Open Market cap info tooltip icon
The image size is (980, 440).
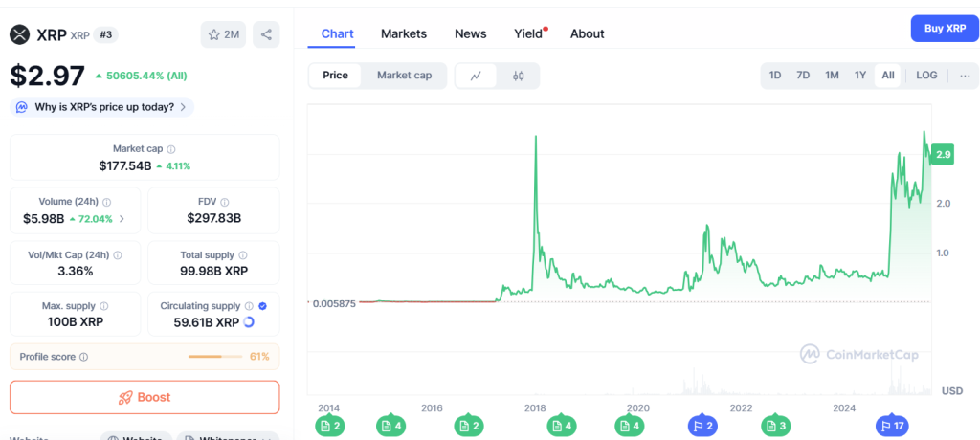pos(171,149)
